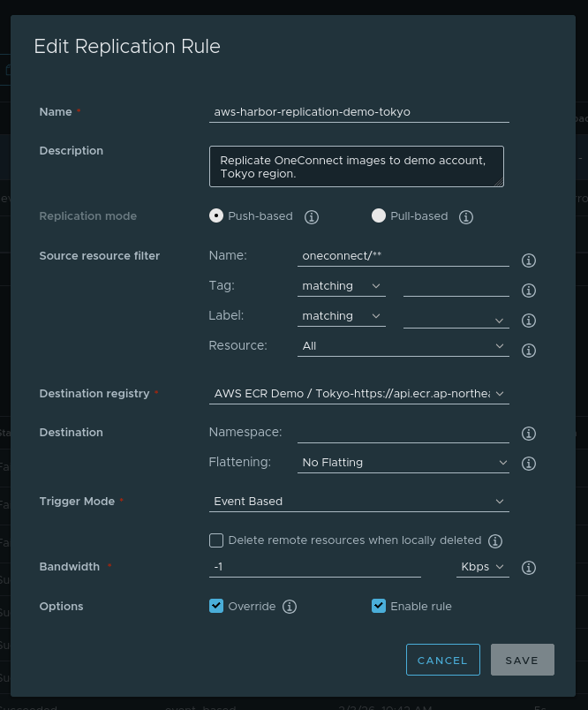Enable Delete remote resources when locally deleted

[x=216, y=540]
